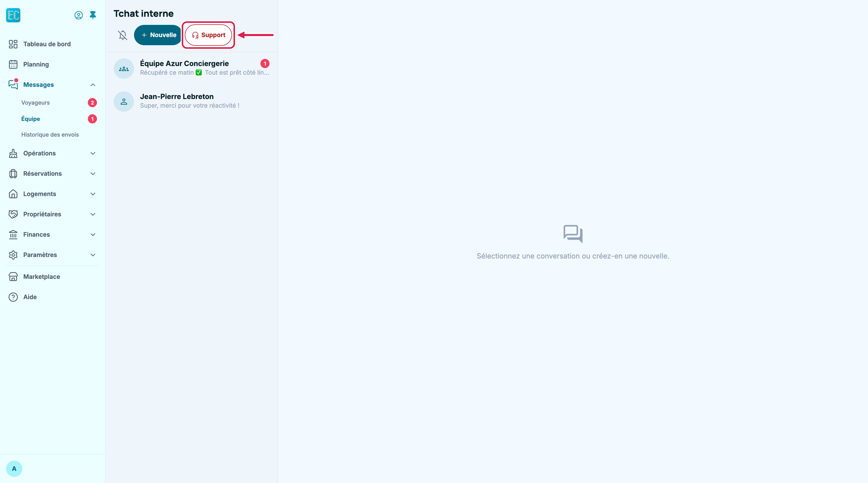This screenshot has width=868, height=483.
Task: Click the message preview 'Super, merci pour votre réactivité !'
Action: (190, 105)
